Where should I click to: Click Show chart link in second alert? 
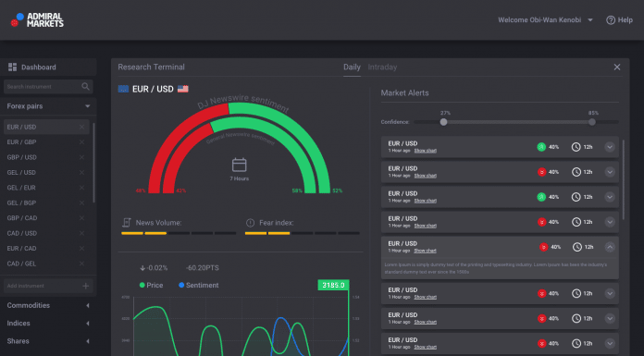(x=425, y=176)
